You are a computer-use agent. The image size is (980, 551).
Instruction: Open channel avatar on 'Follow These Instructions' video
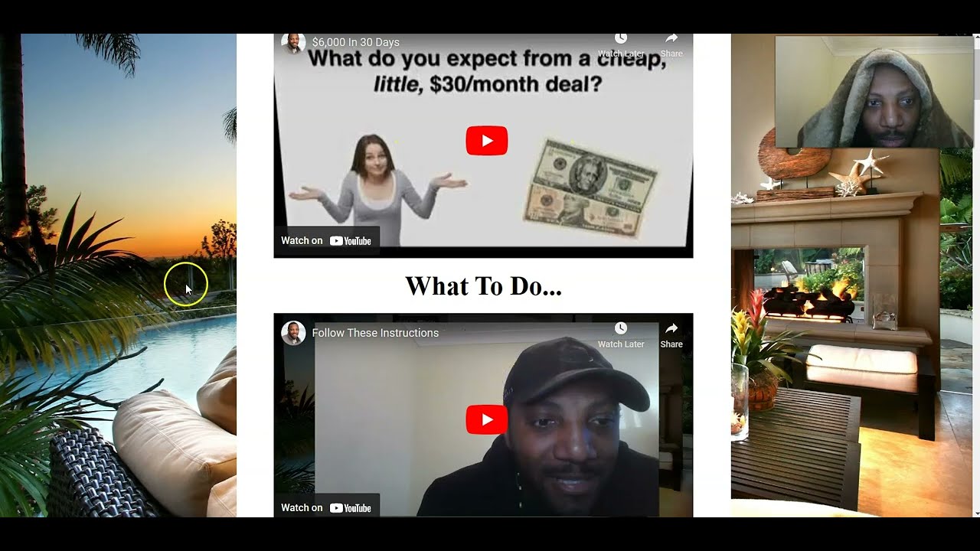(x=293, y=333)
